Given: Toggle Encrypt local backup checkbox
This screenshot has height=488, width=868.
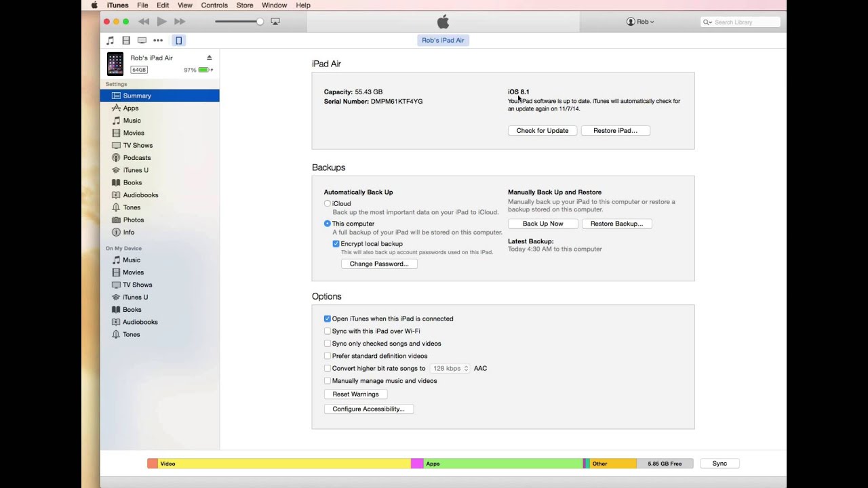Looking at the screenshot, I should (336, 244).
